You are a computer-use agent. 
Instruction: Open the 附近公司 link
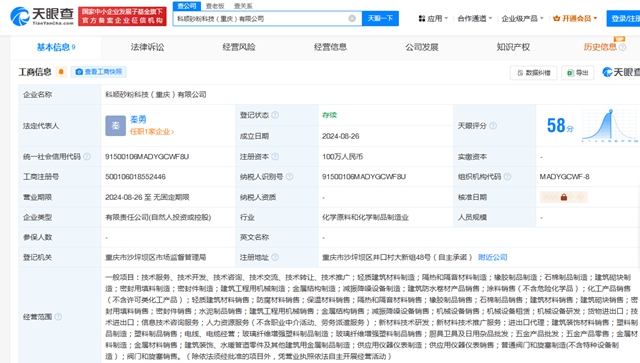pos(493,257)
